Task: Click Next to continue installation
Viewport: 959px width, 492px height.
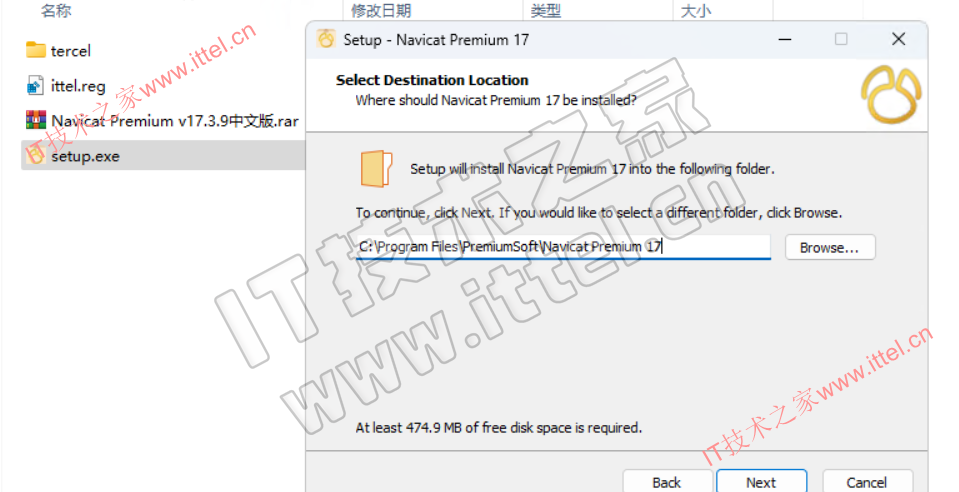Action: [x=761, y=482]
